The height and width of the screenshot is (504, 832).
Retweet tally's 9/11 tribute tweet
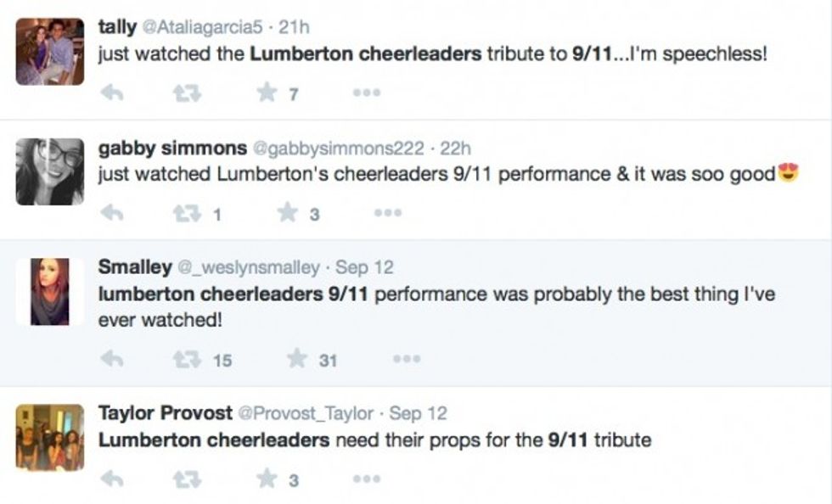pos(188,93)
